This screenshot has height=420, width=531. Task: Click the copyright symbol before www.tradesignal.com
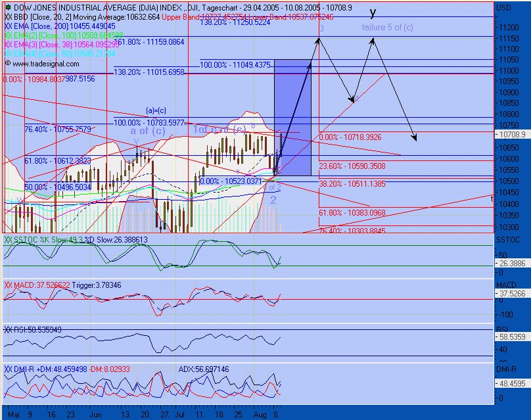coord(8,64)
